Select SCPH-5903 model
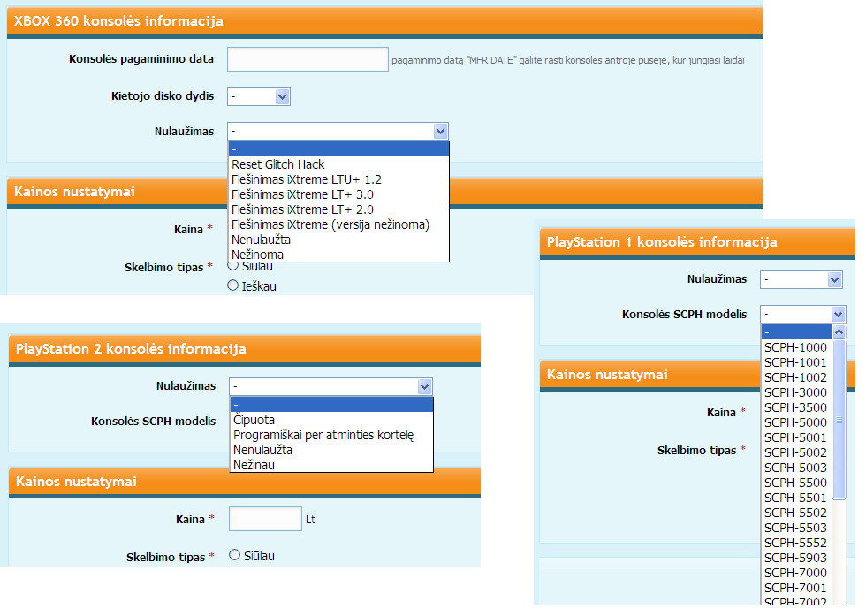This screenshot has height=616, width=866. [796, 558]
